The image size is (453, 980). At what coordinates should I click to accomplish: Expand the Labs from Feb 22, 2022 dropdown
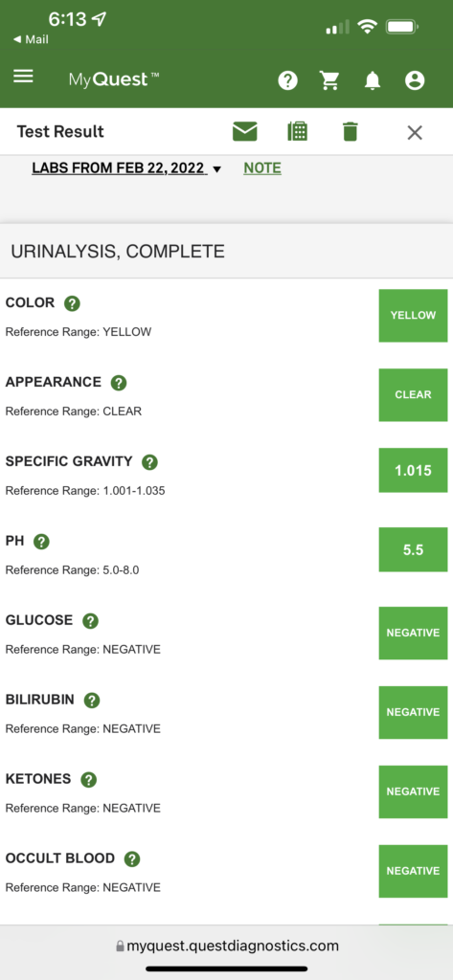click(x=126, y=168)
